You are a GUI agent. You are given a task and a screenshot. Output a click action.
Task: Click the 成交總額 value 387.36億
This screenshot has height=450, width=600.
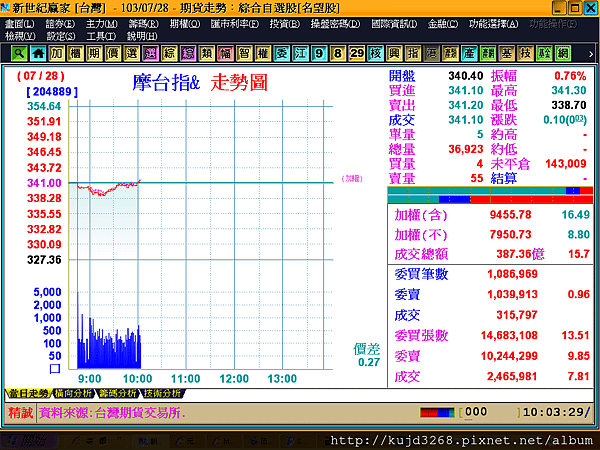tap(520, 254)
